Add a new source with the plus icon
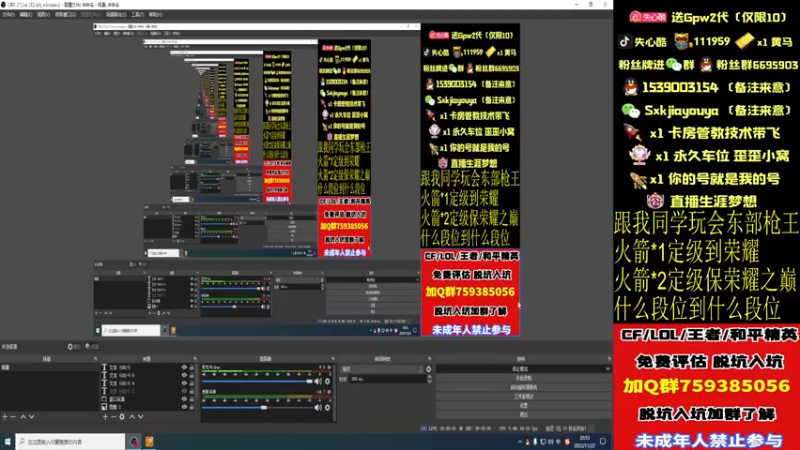Image resolution: width=800 pixels, height=450 pixels. (105, 417)
